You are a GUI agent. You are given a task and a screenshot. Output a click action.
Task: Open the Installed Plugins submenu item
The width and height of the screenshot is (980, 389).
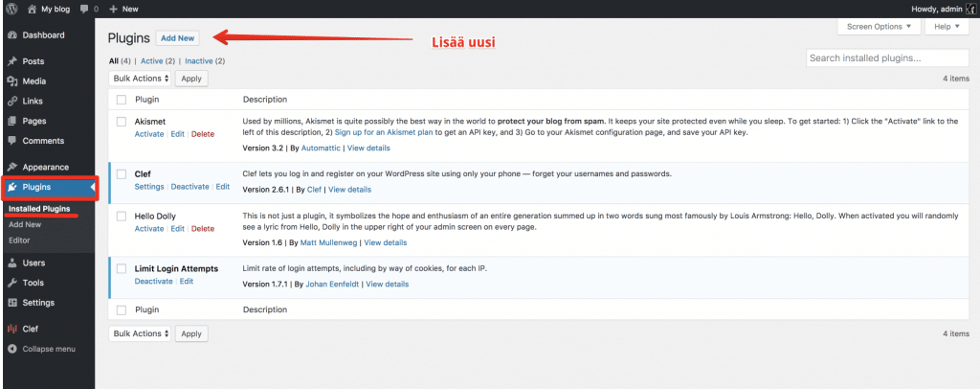[38, 209]
